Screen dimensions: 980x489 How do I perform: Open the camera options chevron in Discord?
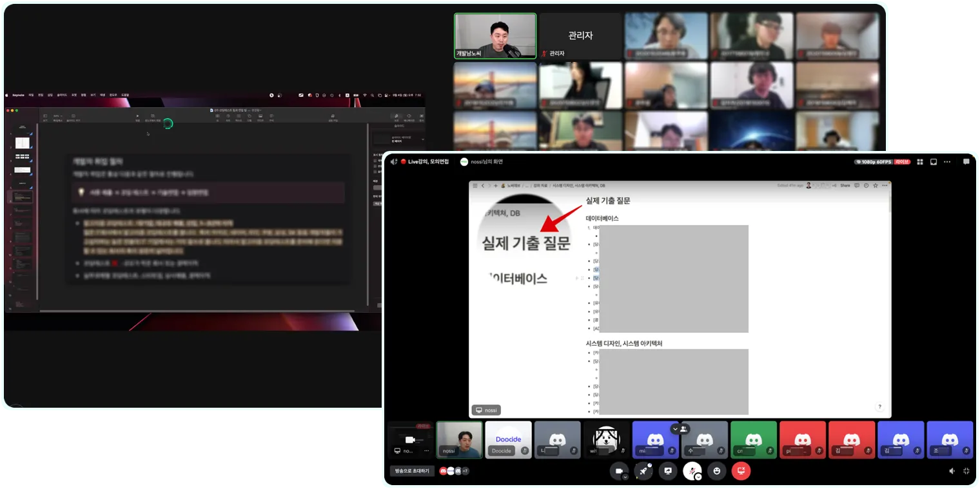point(625,476)
